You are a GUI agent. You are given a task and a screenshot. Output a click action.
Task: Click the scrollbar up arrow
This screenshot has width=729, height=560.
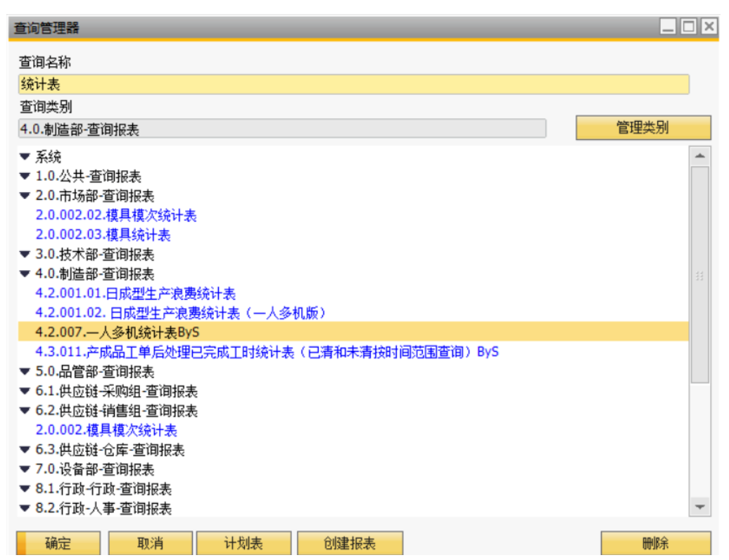pyautogui.click(x=699, y=155)
